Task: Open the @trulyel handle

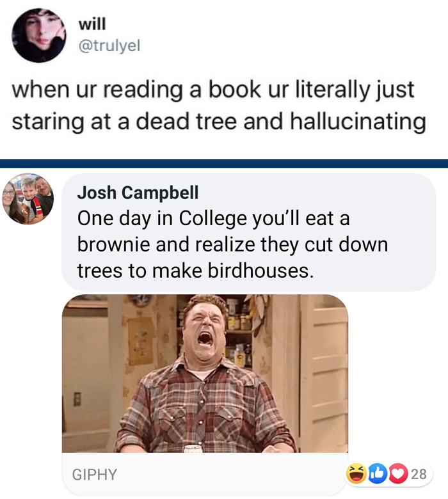Action: [109, 46]
